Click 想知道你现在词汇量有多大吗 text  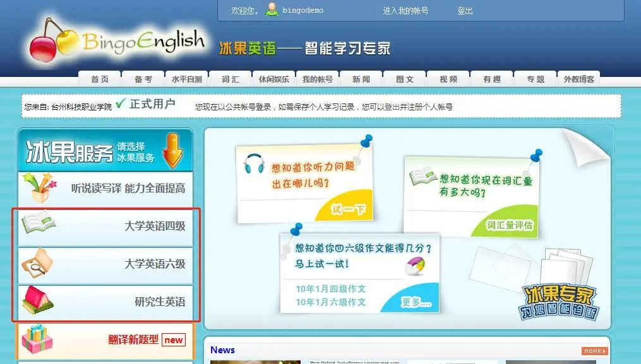pyautogui.click(x=486, y=185)
